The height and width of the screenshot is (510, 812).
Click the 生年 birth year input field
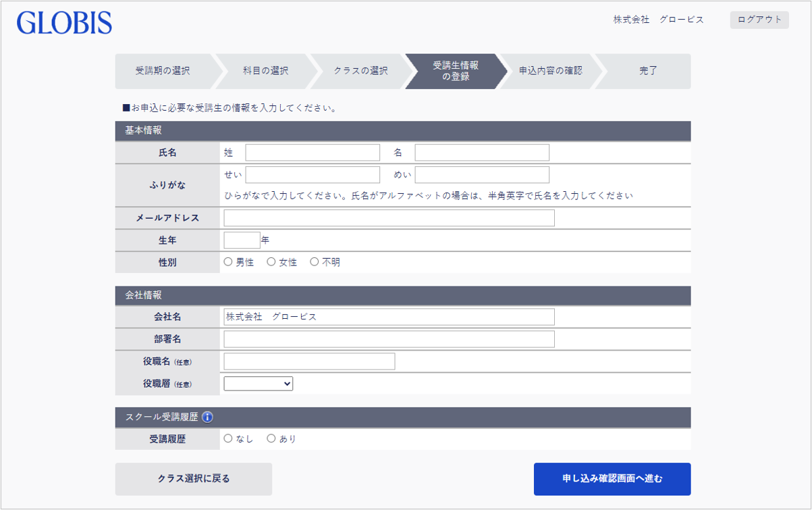[238, 239]
